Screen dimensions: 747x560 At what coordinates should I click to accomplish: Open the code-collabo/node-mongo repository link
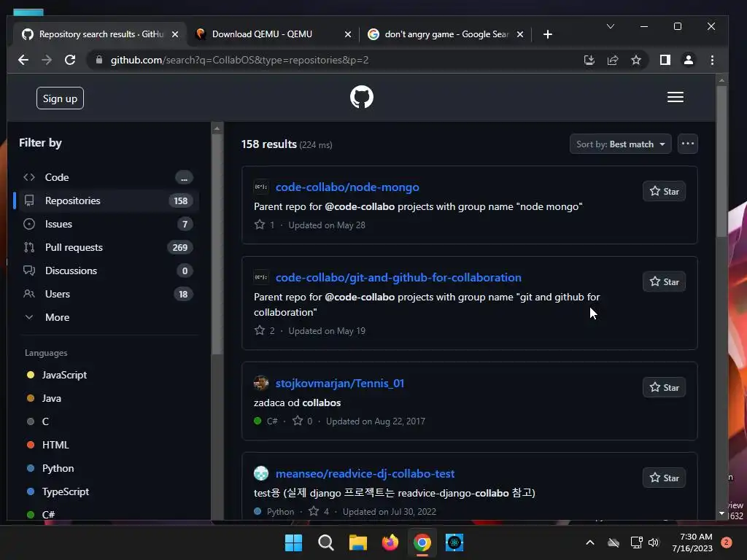point(347,187)
